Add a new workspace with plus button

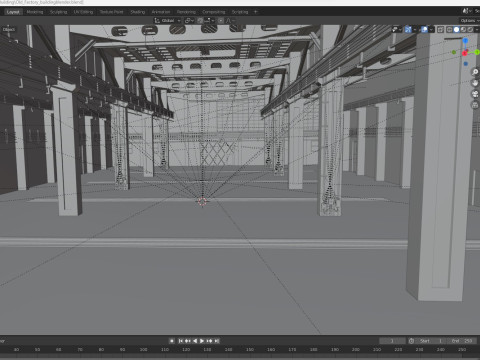(256, 12)
